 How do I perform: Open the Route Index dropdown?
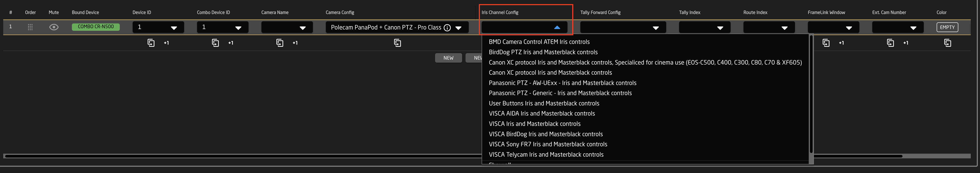[x=768, y=28]
